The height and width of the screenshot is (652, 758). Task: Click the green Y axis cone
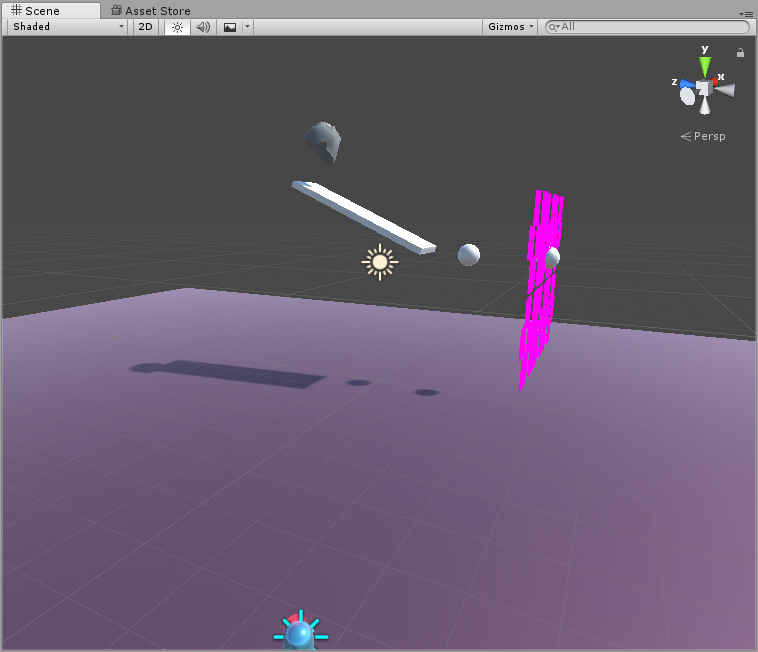tap(705, 66)
